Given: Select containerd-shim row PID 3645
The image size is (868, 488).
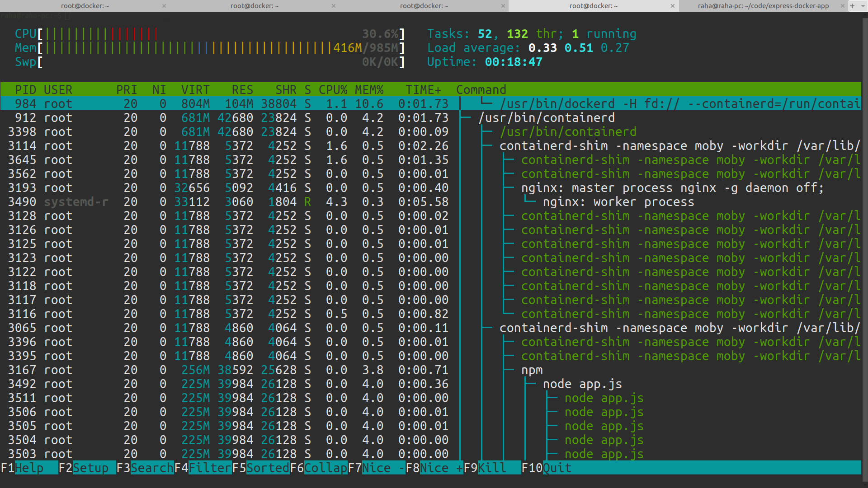Looking at the screenshot, I should [x=431, y=160].
